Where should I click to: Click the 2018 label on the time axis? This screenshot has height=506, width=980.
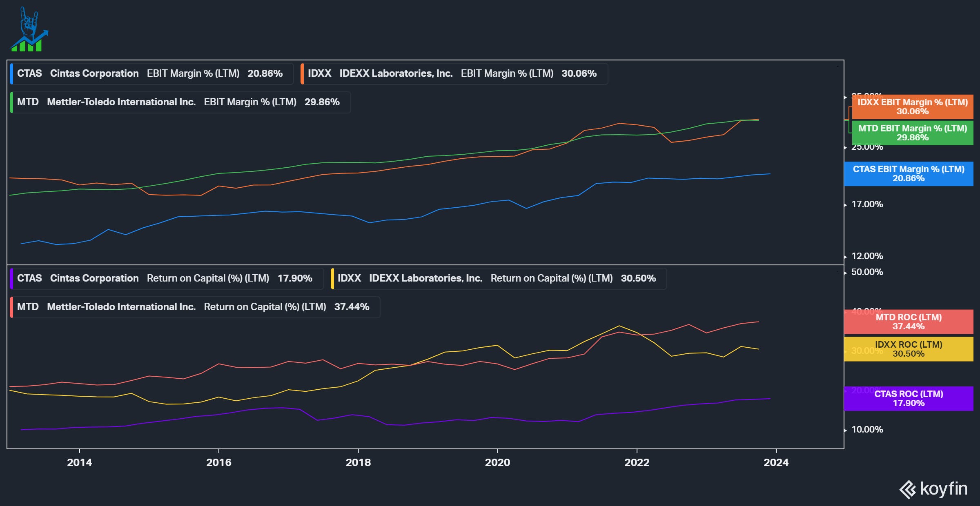pyautogui.click(x=358, y=463)
